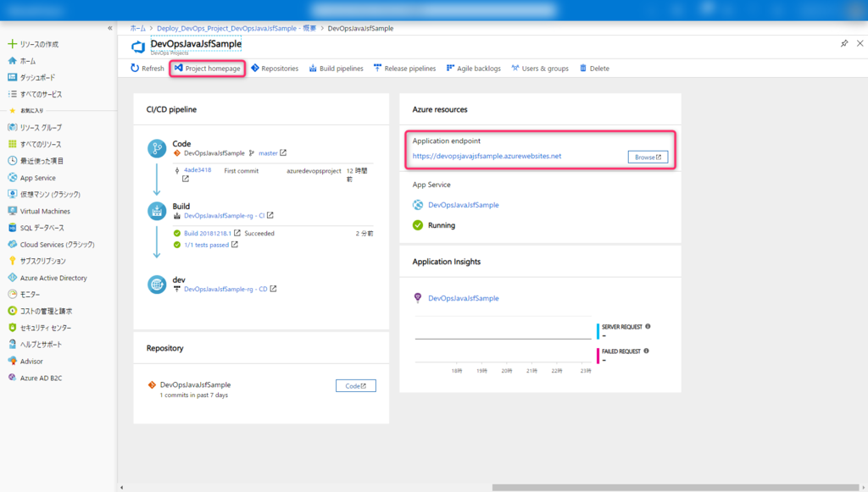Screen dimensions: 868x492
Task: Open セキュリティ センター shield icon
Action: (12, 327)
